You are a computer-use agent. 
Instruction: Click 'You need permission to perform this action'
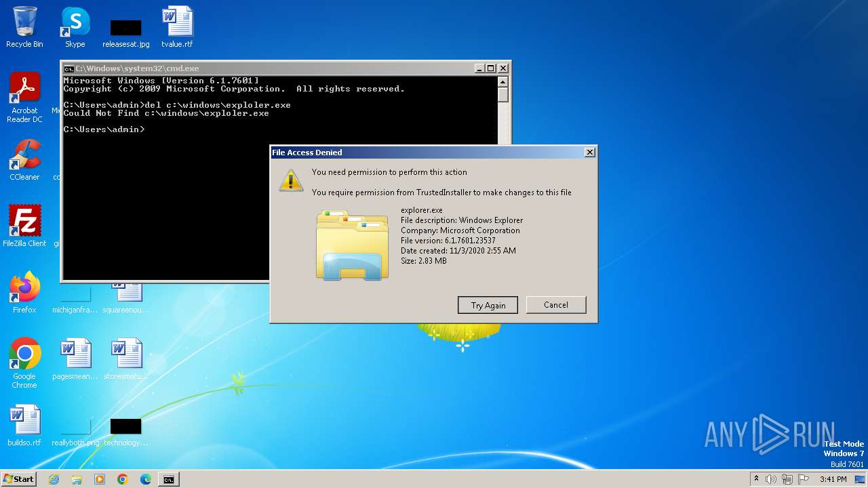pyautogui.click(x=389, y=172)
